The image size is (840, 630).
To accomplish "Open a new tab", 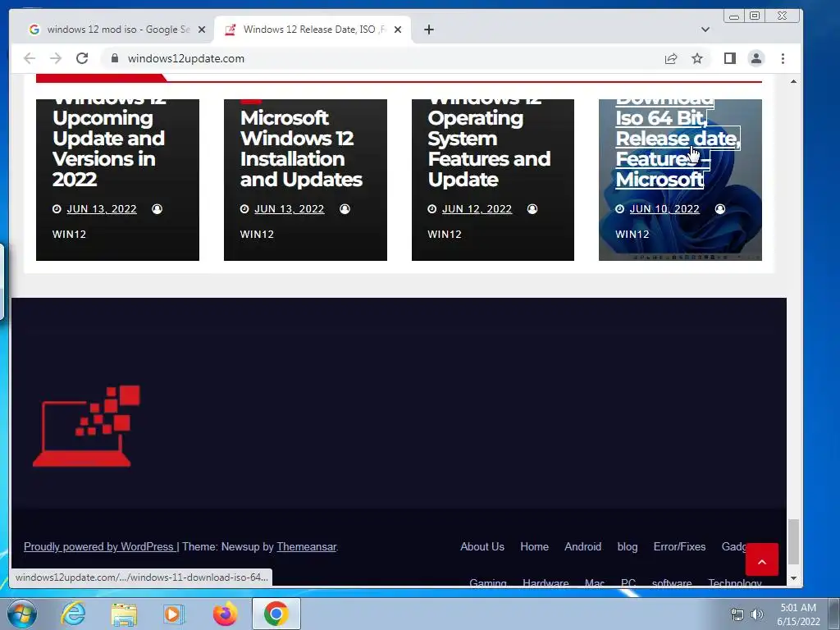I will 428,30.
